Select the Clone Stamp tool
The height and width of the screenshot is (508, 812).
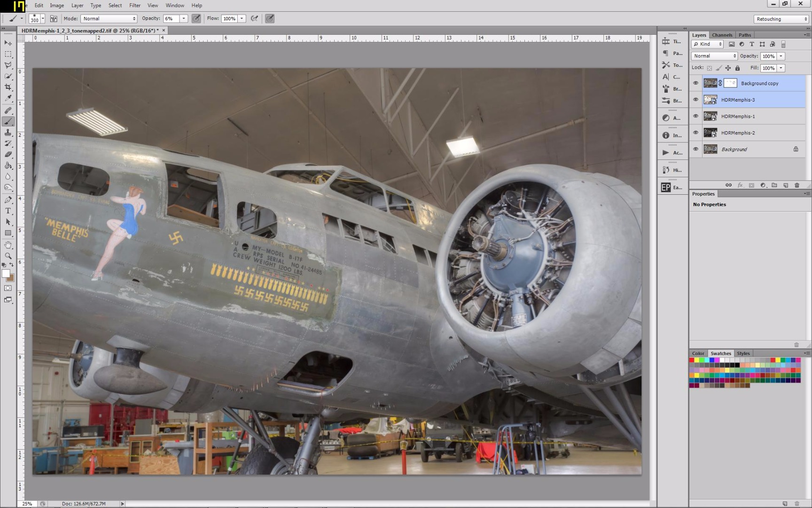(x=8, y=133)
